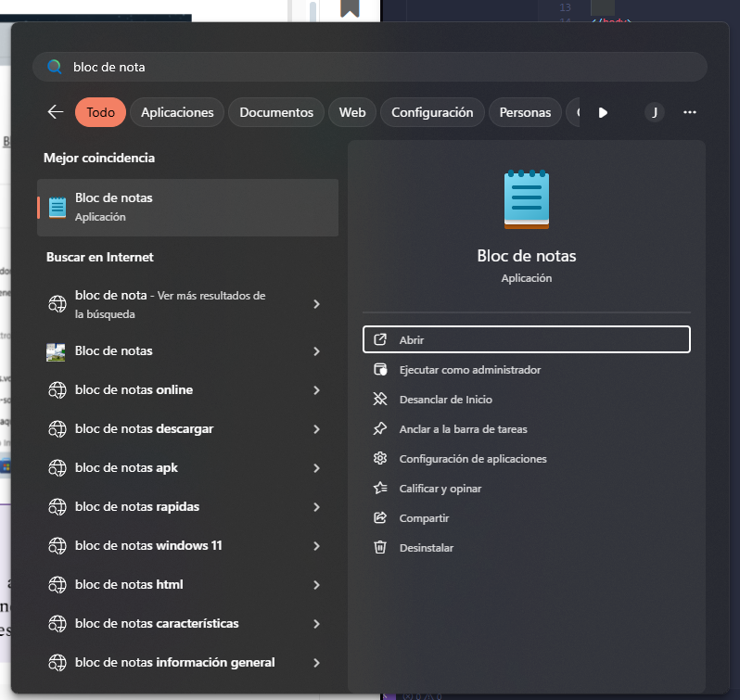Open the J user account avatar
This screenshot has height=700, width=740.
click(654, 112)
